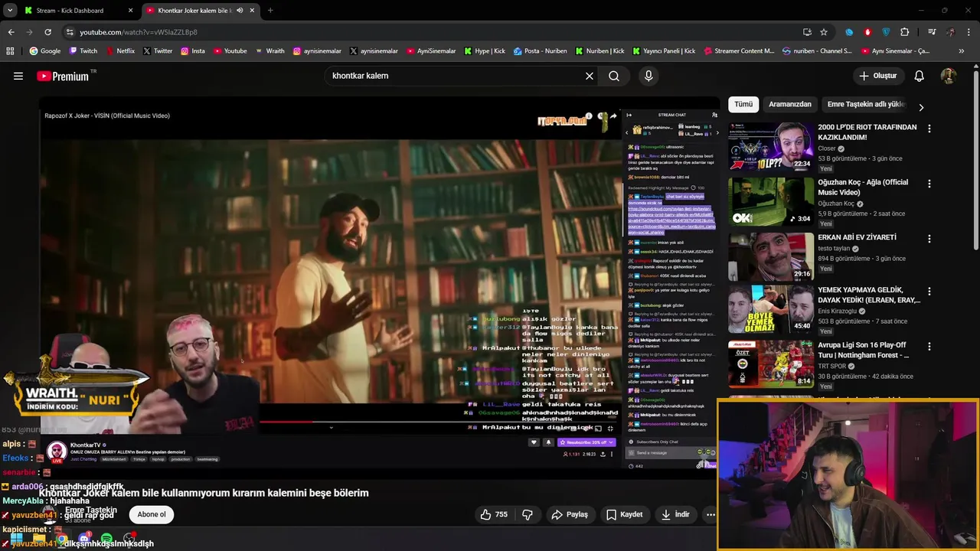This screenshot has width=980, height=551.
Task: Open more actions ellipsis under video
Action: point(710,514)
